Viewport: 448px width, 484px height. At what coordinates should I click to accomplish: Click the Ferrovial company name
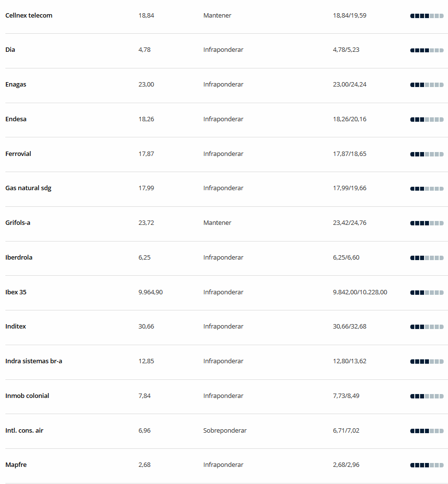18,154
